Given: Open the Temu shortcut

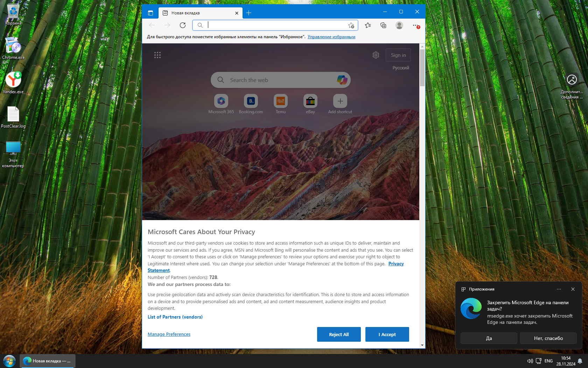Looking at the screenshot, I should [281, 104].
